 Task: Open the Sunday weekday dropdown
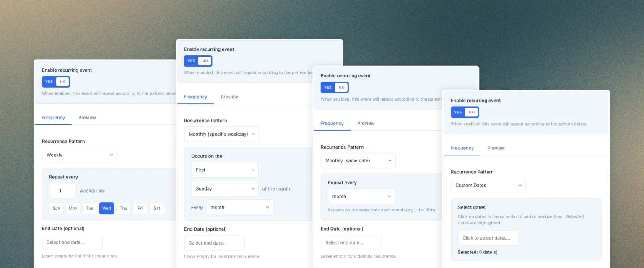(225, 189)
